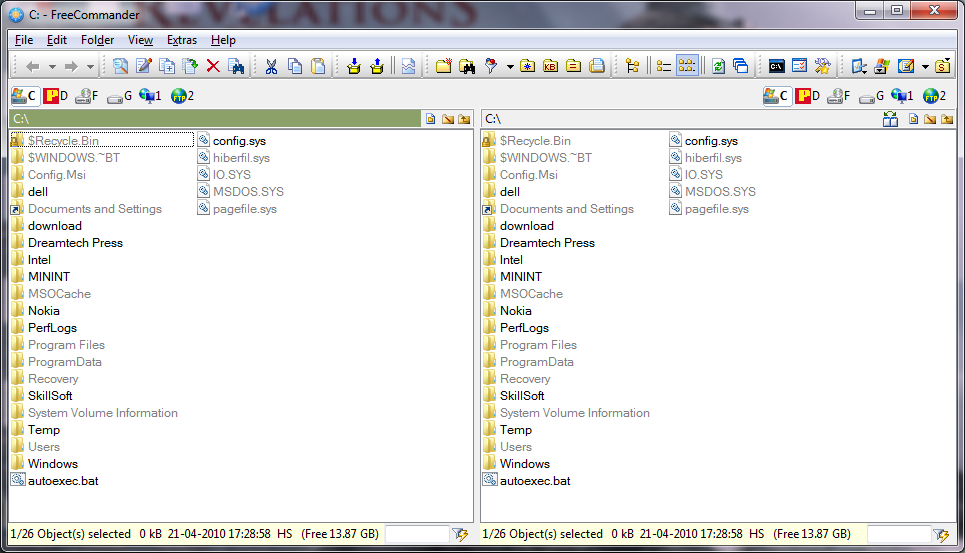Switch to details list view
Screen dimensions: 965x553
(x=663, y=66)
